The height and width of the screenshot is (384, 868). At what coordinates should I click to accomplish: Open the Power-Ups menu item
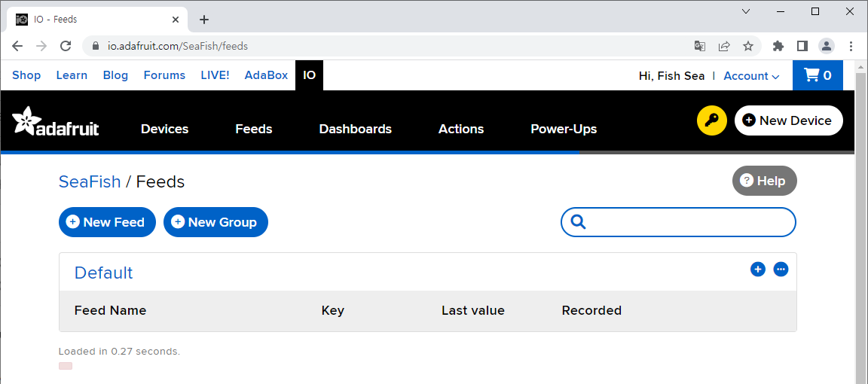tap(564, 129)
